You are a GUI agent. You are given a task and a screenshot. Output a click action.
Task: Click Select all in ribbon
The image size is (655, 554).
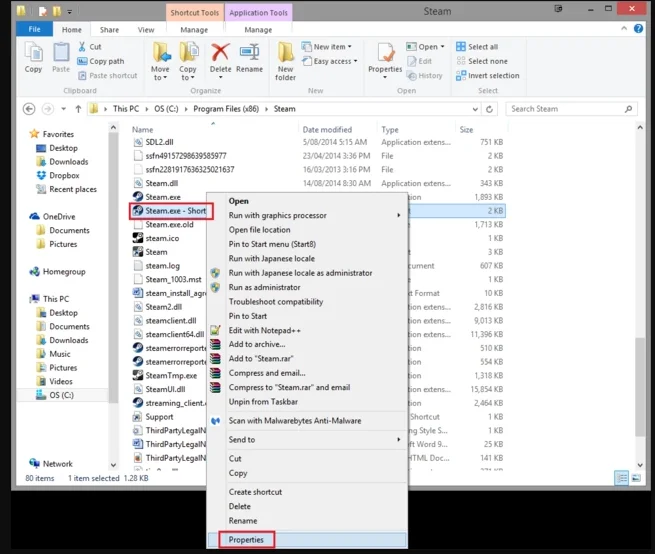tap(477, 47)
